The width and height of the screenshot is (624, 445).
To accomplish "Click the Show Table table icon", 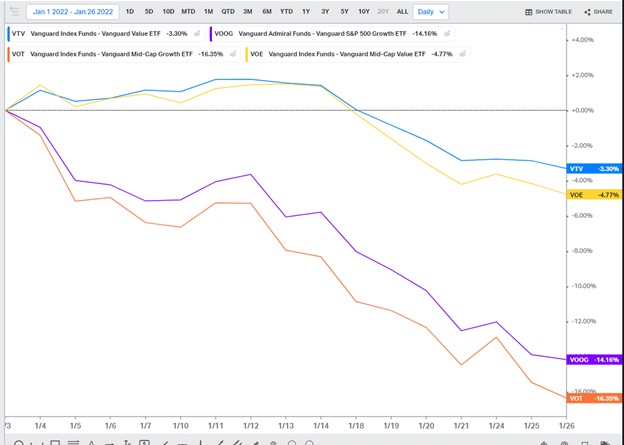I will 528,12.
